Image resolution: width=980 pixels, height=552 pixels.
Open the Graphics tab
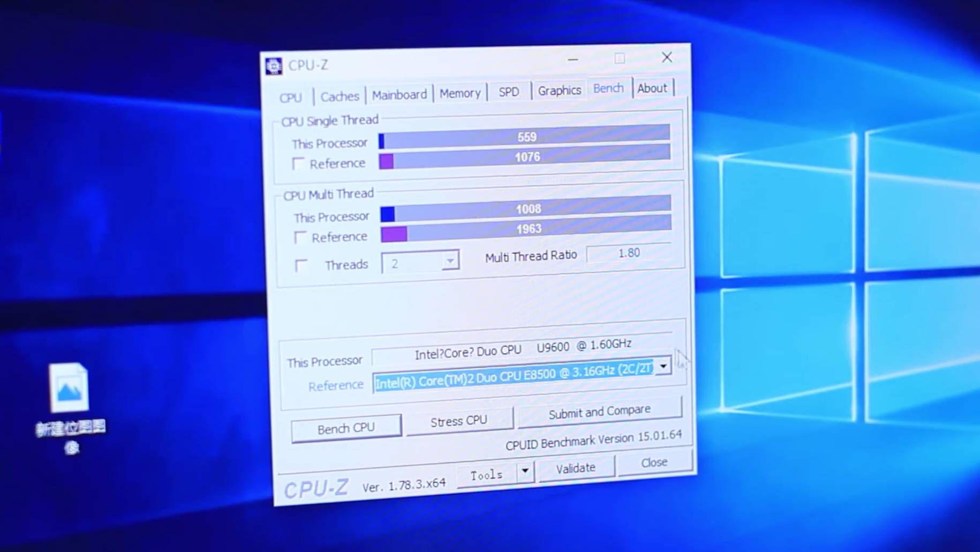[559, 91]
